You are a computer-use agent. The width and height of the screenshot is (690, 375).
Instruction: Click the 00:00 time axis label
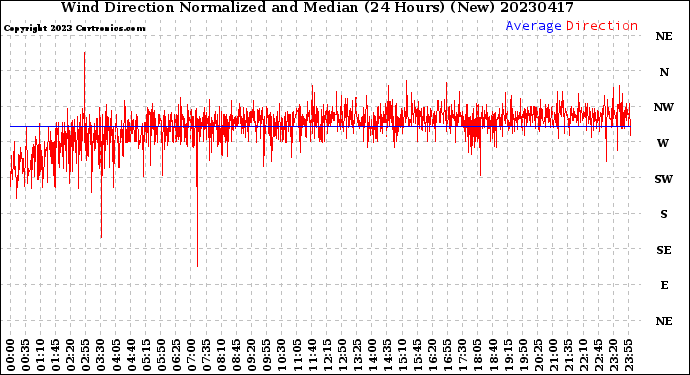pyautogui.click(x=11, y=355)
